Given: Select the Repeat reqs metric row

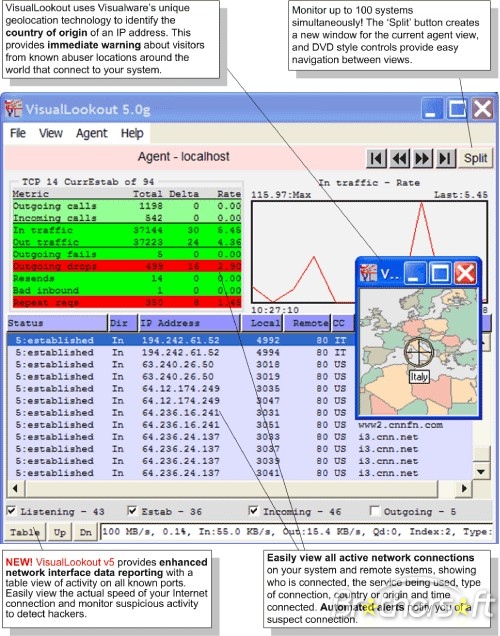Looking at the screenshot, I should pos(127,302).
